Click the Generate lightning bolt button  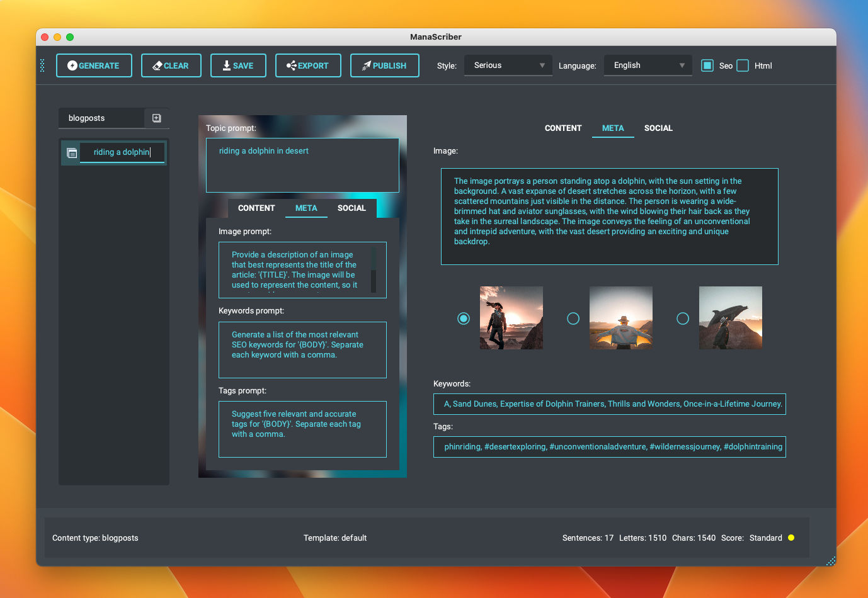pyautogui.click(x=94, y=65)
